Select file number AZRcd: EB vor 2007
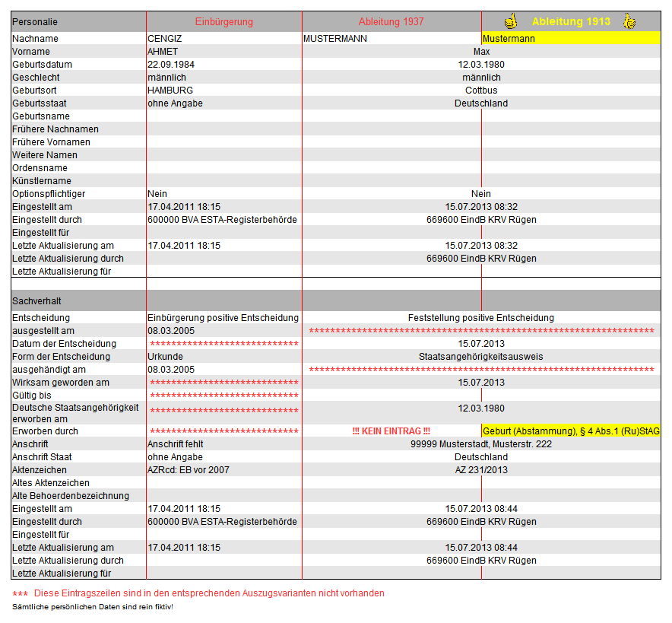 coord(188,470)
